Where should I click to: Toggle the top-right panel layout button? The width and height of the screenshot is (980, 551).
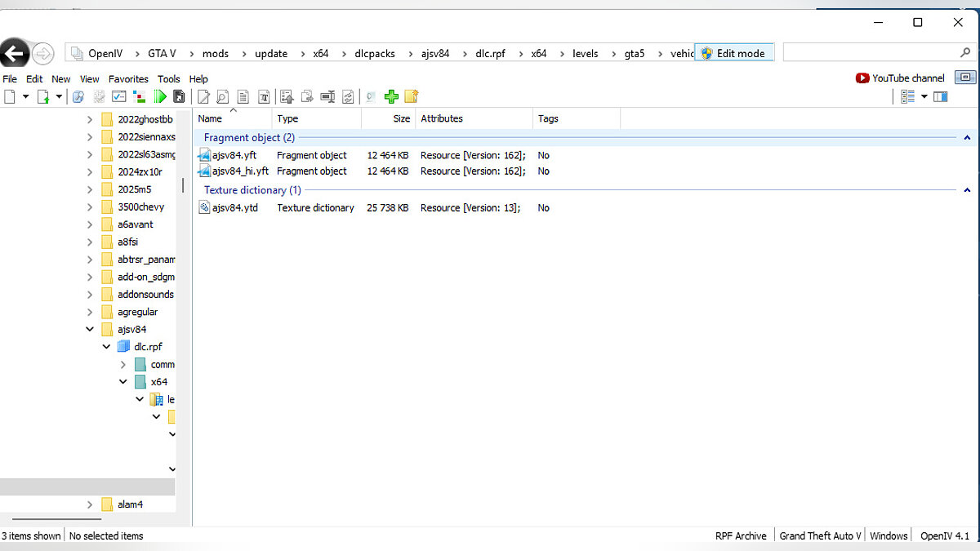[966, 78]
